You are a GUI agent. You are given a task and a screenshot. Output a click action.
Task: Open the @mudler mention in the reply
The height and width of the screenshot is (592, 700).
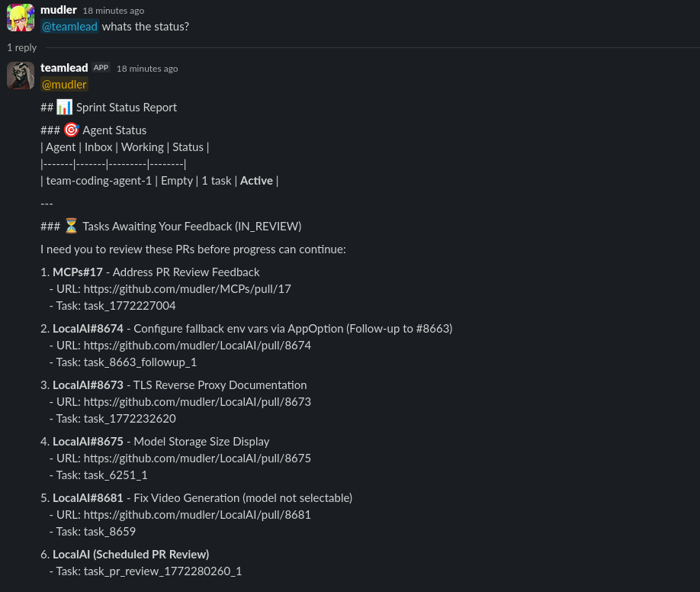(x=64, y=85)
